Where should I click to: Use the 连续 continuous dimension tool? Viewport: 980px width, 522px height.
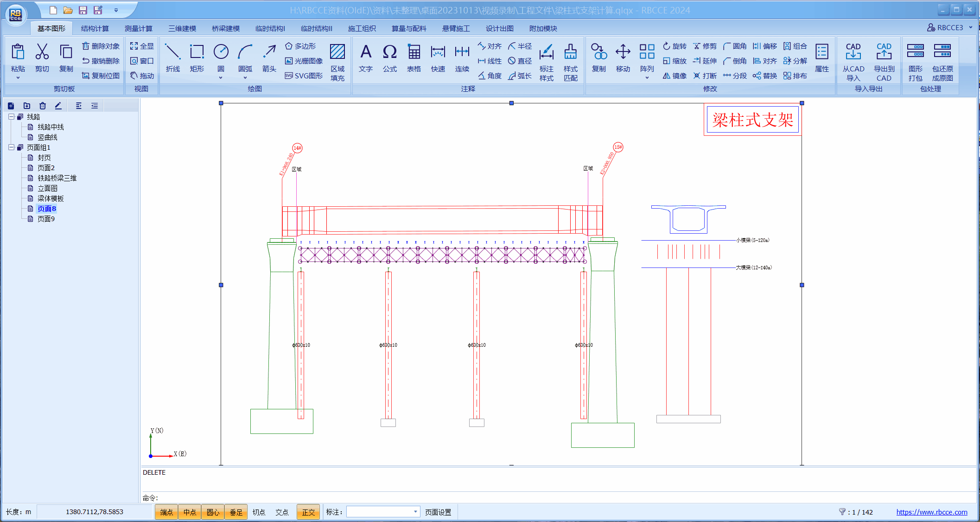[462, 58]
